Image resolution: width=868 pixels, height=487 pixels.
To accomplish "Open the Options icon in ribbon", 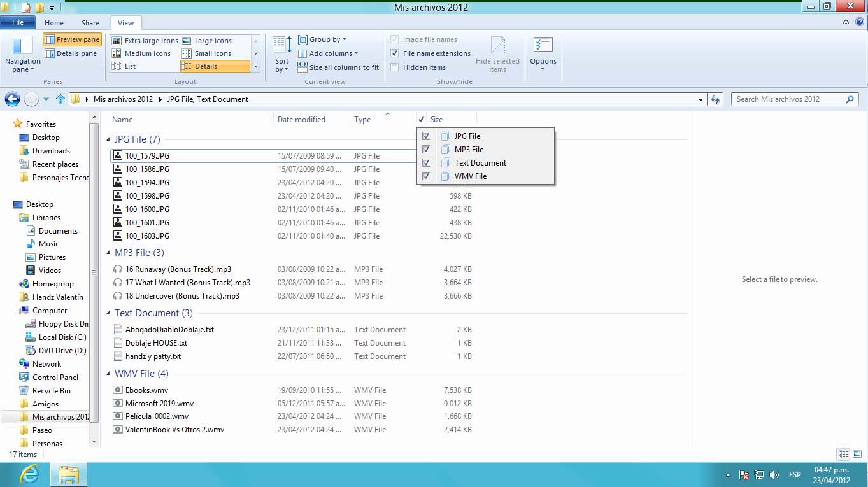I will pyautogui.click(x=543, y=46).
